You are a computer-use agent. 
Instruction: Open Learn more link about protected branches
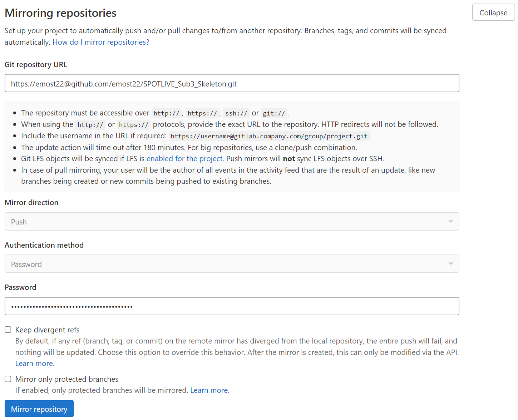[209, 390]
